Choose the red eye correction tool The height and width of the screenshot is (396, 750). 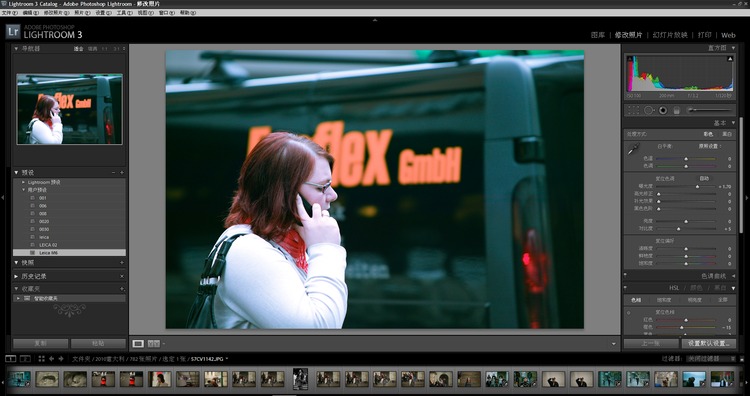click(x=663, y=110)
